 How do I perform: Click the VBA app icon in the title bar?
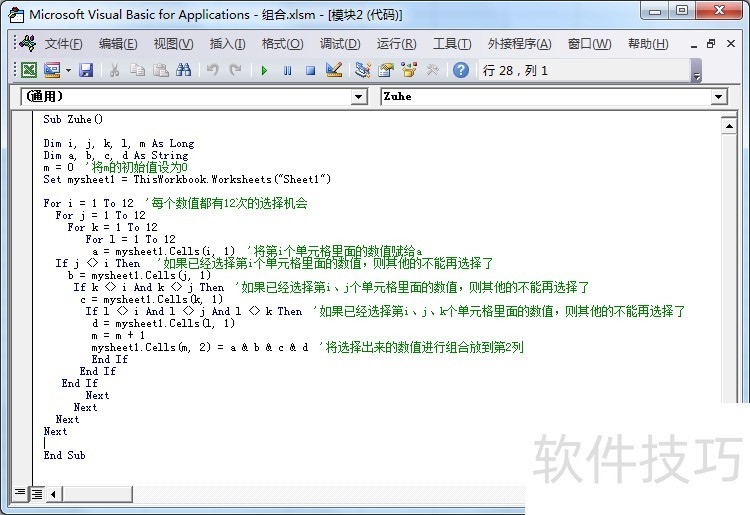pos(17,15)
